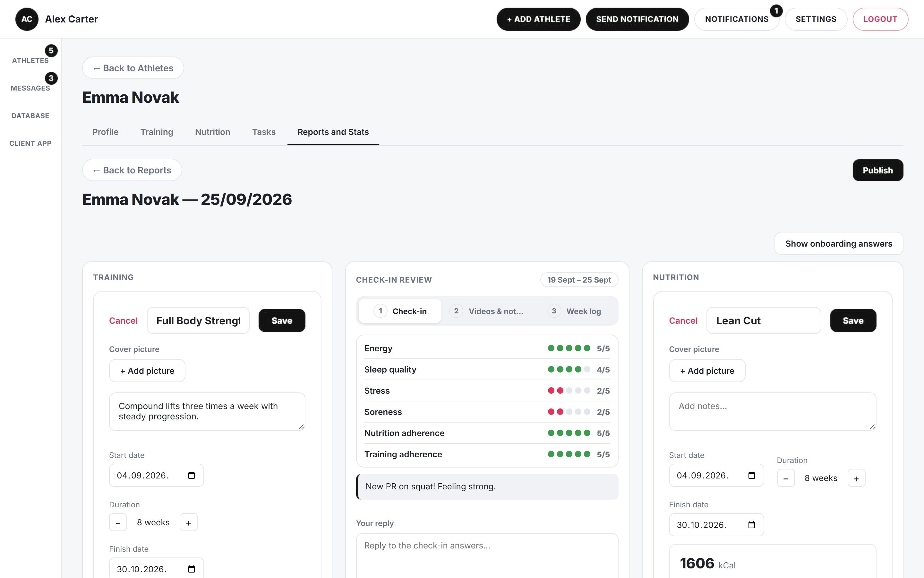
Task: Select the Reports and Stats tab
Action: 333,132
